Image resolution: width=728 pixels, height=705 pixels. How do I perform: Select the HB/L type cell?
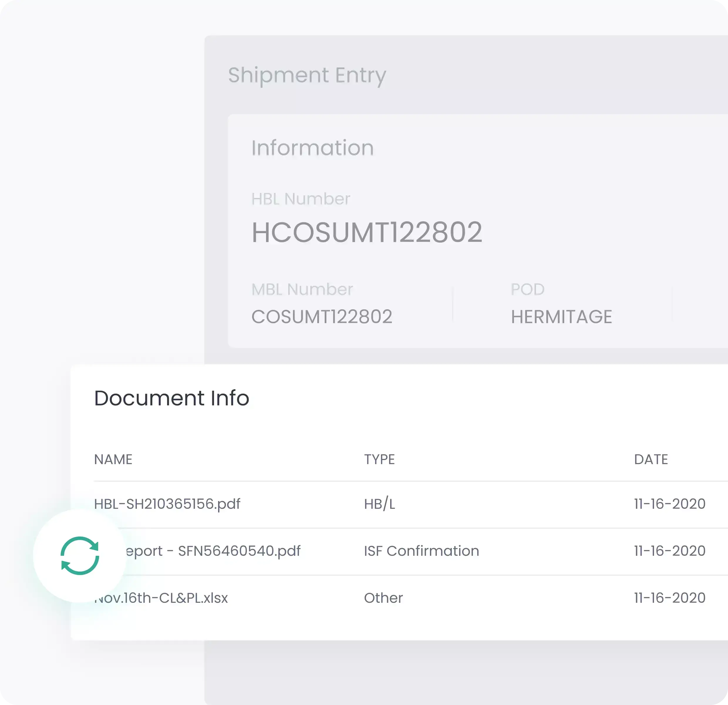[x=379, y=504]
